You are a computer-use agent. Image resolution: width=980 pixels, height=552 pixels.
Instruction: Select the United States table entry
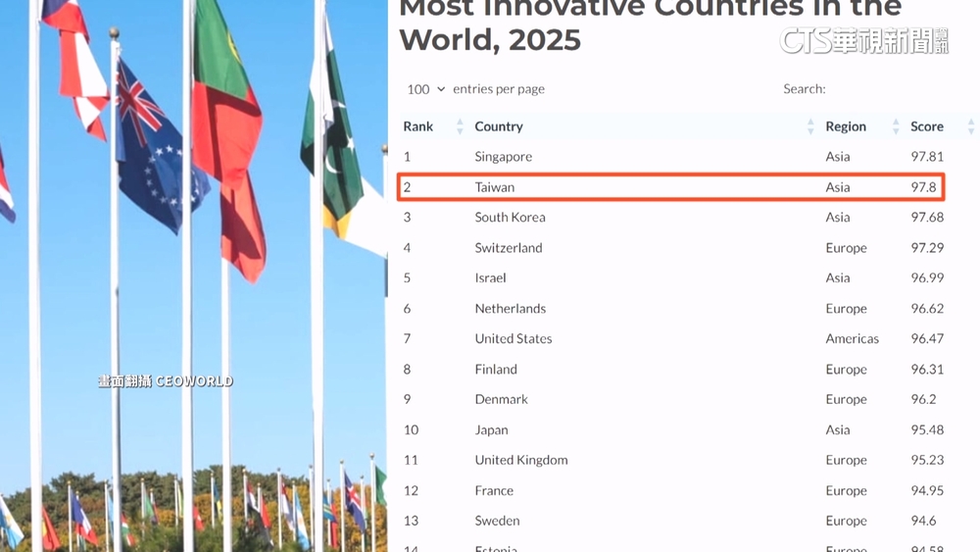514,339
